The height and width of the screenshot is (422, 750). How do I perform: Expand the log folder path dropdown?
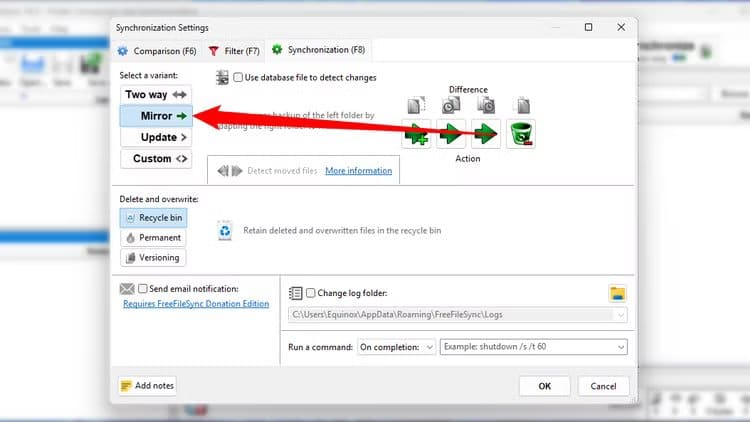620,315
